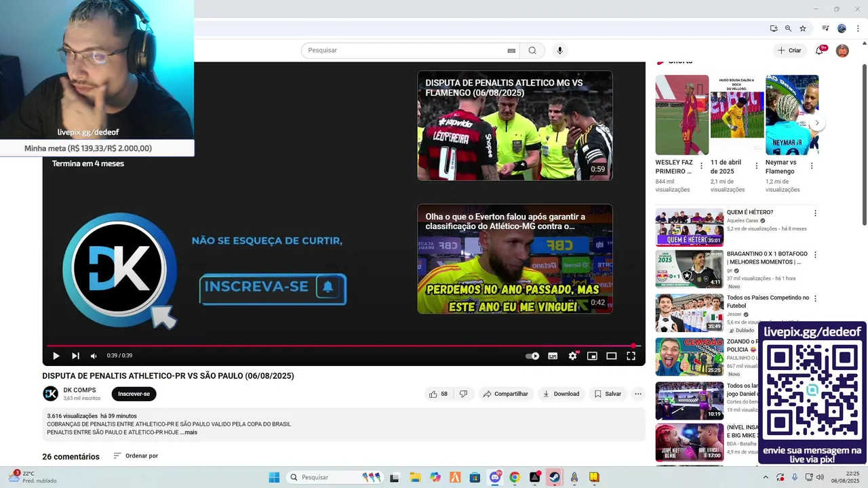The image size is (868, 488).
Task: Open YouTube account avatar menu
Action: (842, 51)
